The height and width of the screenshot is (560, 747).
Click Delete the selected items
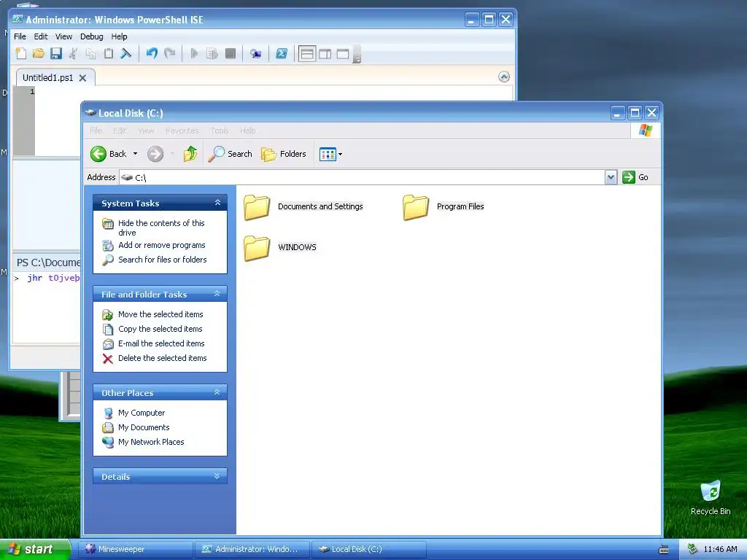(x=163, y=358)
